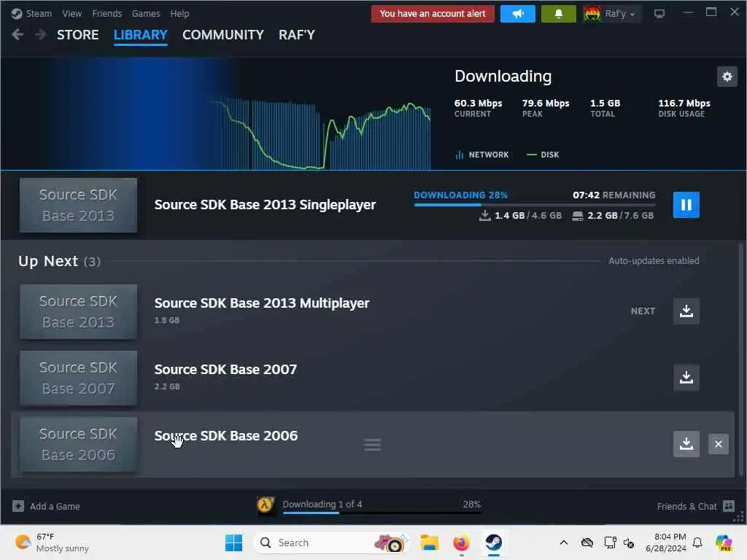Click download icon for Source SDK Base 2006
Screen dimensions: 747x560
tap(686, 444)
